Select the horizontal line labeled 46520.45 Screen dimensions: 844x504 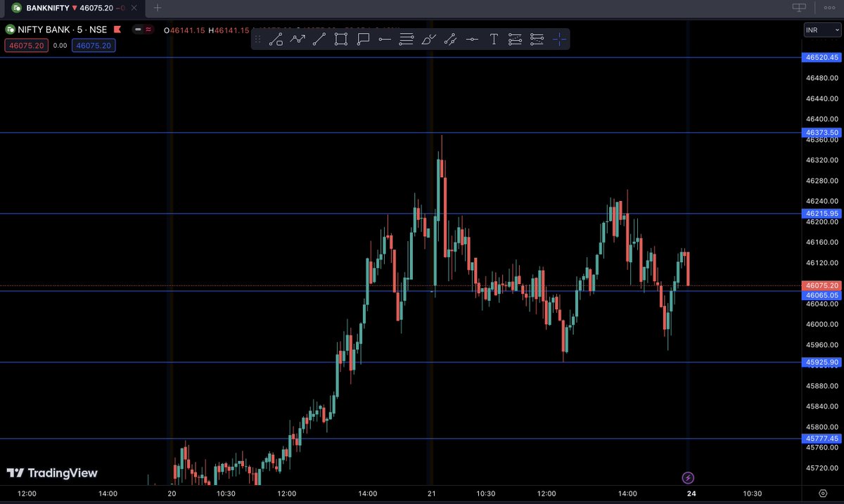(401, 58)
